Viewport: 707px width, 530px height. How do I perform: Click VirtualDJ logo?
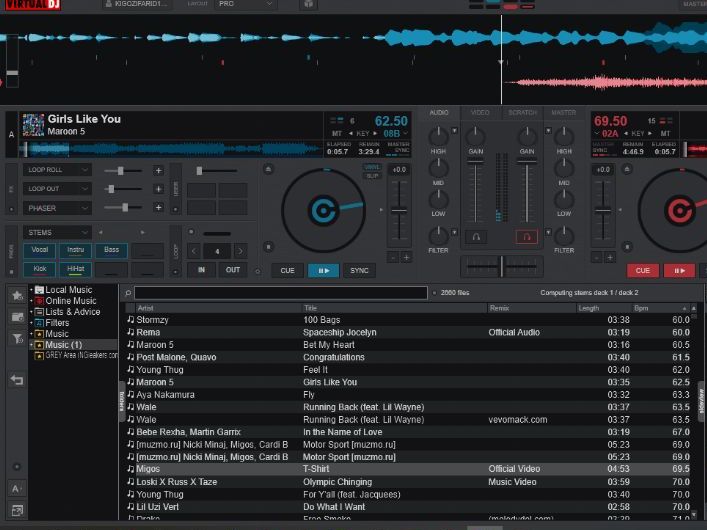click(x=32, y=5)
